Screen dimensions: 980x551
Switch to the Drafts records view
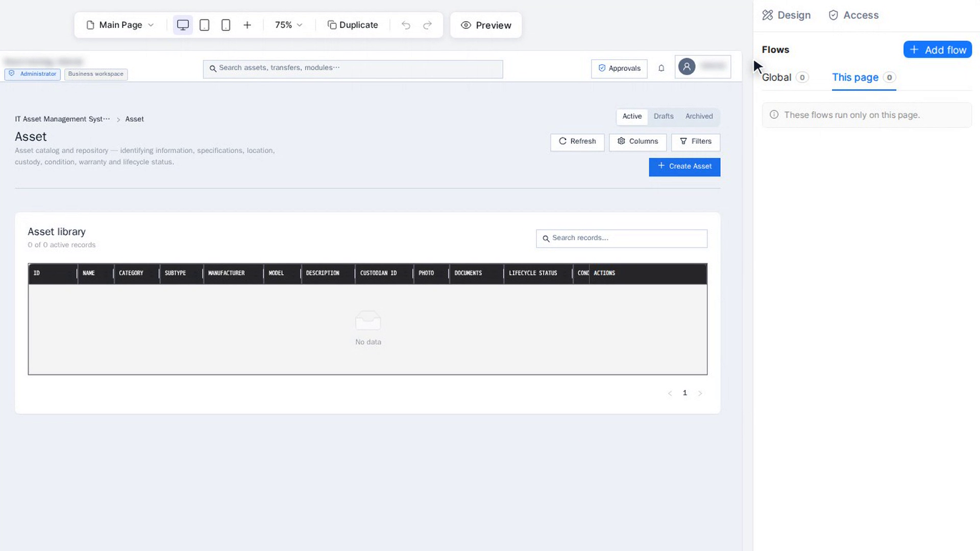664,116
